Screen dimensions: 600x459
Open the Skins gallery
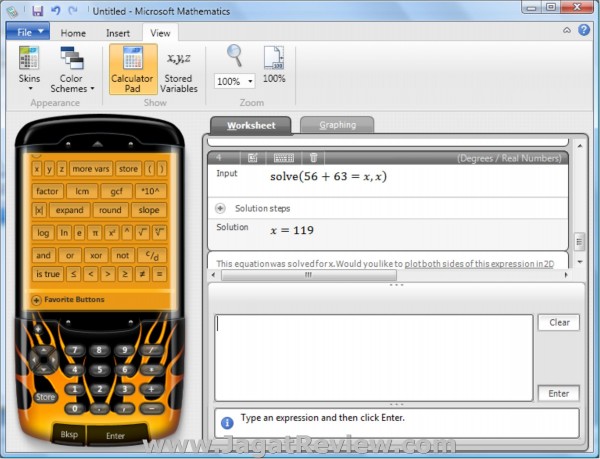29,68
